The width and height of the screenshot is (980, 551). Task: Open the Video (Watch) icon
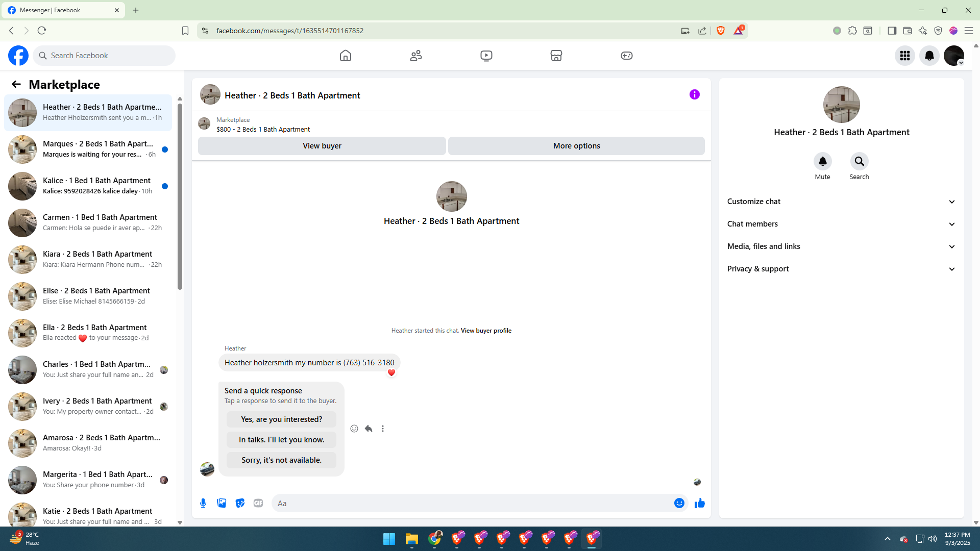[486, 56]
